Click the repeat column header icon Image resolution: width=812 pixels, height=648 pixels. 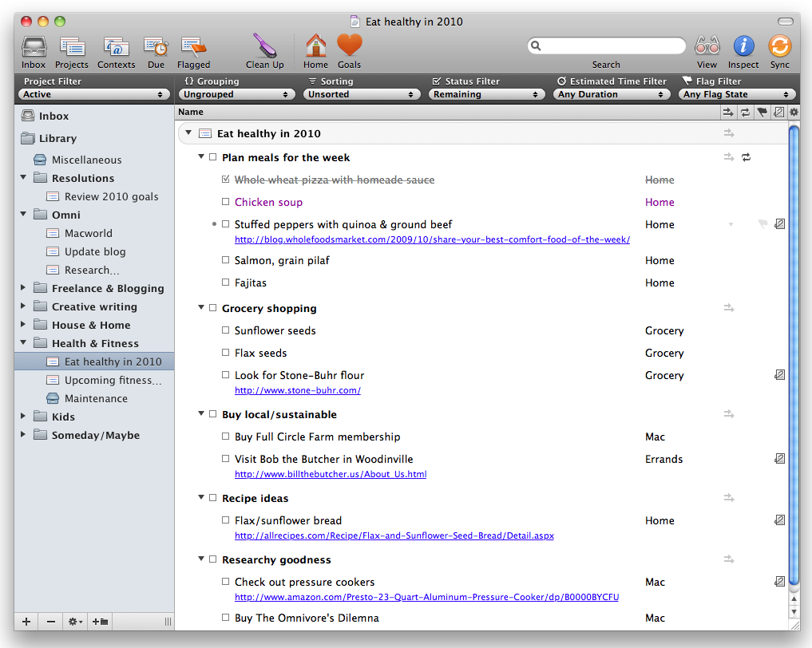(x=745, y=112)
